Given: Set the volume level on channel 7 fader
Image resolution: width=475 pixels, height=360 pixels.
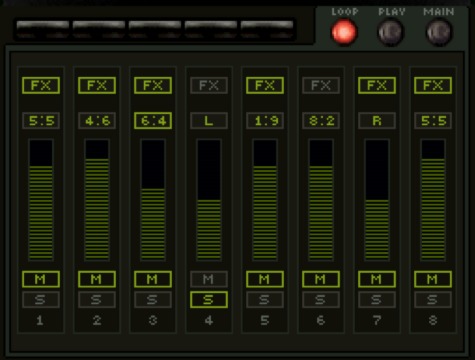Looking at the screenshot, I should tap(377, 200).
